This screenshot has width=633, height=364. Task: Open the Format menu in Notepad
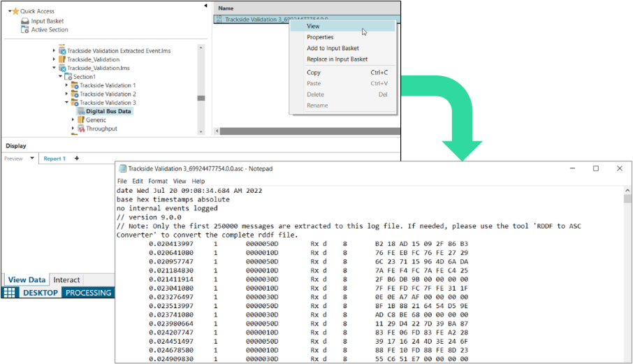158,181
